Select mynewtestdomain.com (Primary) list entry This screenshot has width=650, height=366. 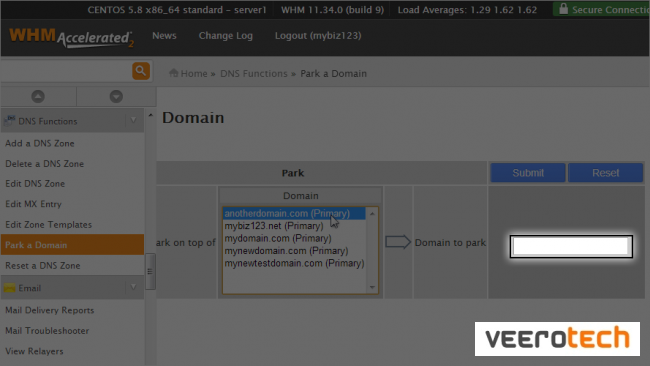(x=294, y=263)
